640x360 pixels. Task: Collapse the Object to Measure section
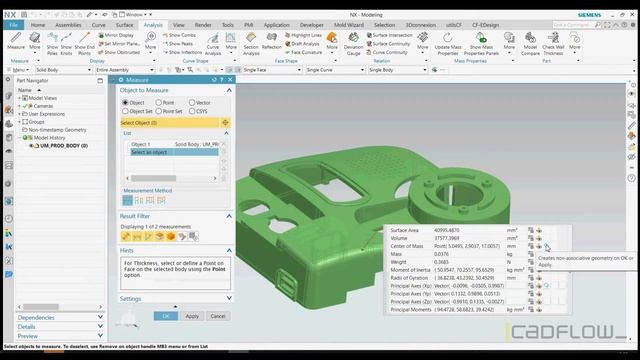pos(229,90)
